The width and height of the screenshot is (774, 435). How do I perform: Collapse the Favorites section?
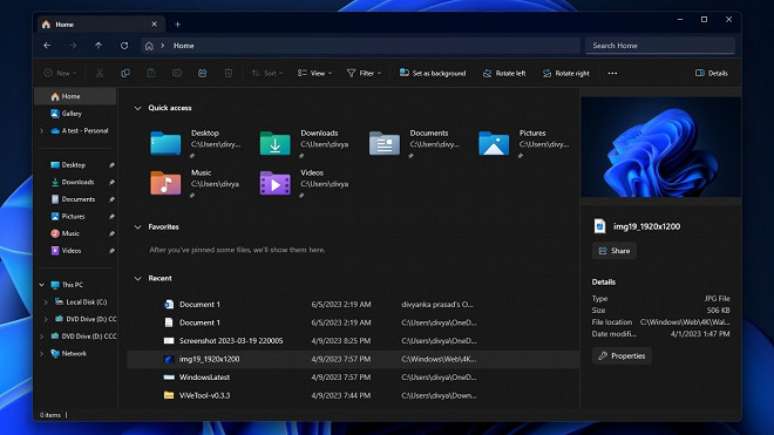pyautogui.click(x=138, y=227)
